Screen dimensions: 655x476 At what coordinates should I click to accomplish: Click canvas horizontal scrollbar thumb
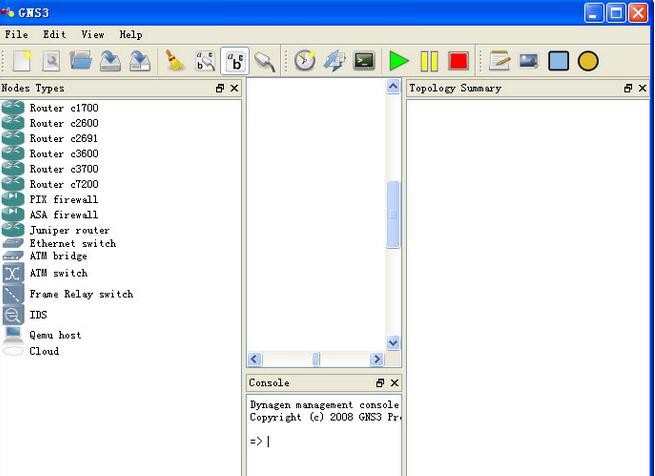tap(316, 359)
